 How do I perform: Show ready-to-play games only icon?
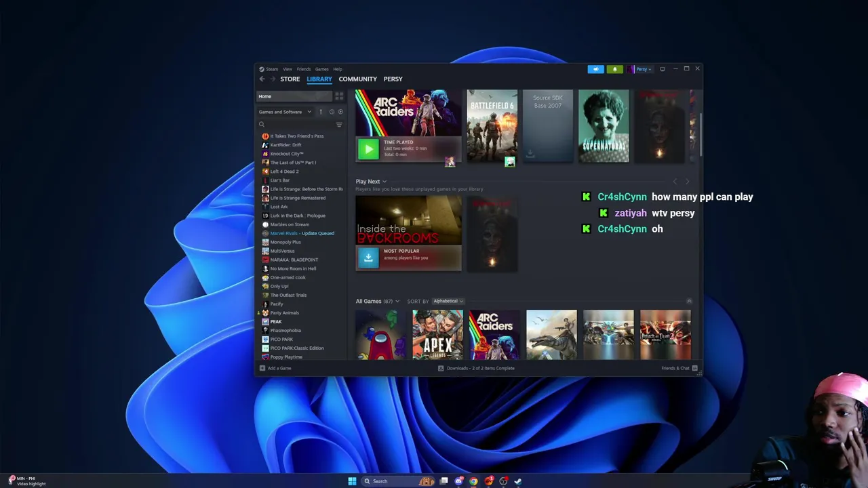[340, 112]
